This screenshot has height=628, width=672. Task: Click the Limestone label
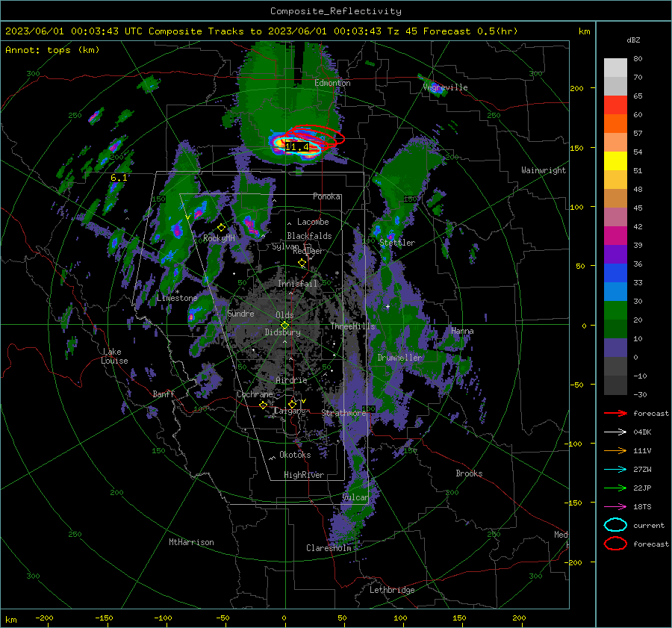point(177,298)
